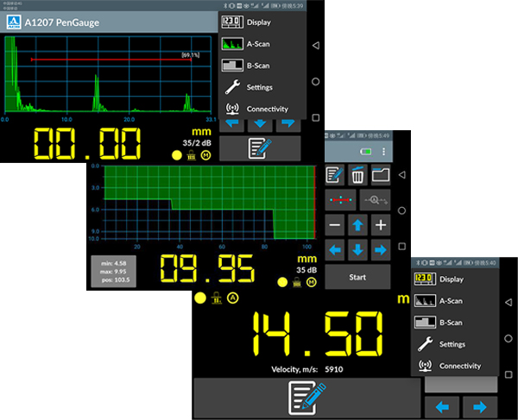
Task: Open Settings in the top screen menu
Action: coord(262,87)
